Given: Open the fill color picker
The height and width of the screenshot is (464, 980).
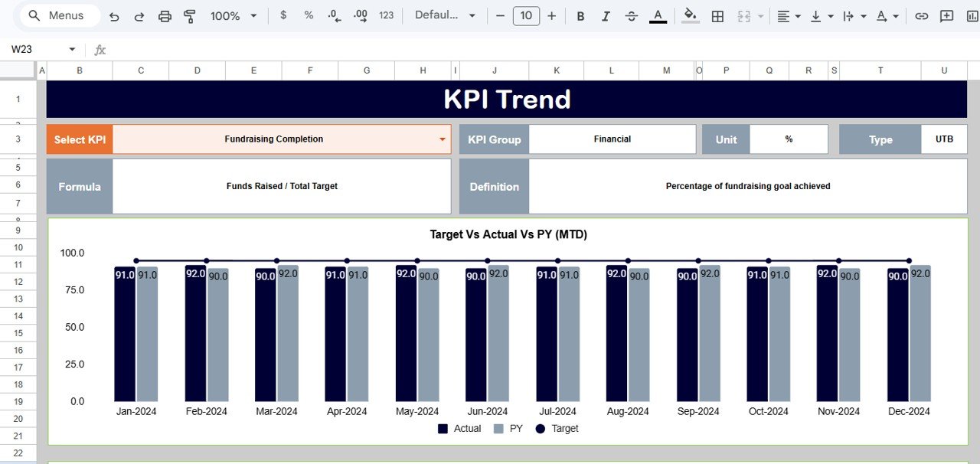Looking at the screenshot, I should 691,16.
